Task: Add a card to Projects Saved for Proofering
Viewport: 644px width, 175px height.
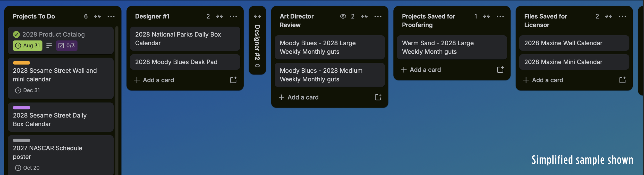Action: 445,70
